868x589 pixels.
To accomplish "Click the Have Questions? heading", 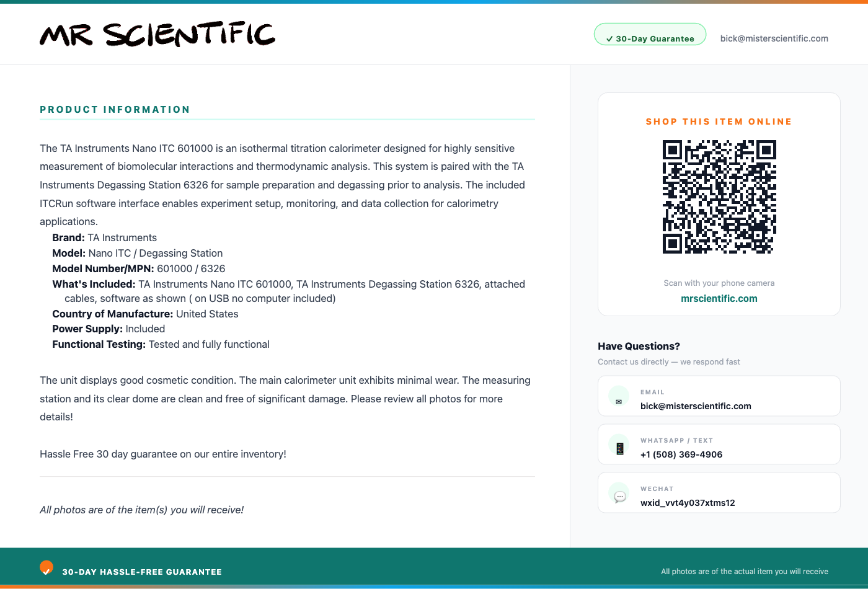I will pyautogui.click(x=639, y=346).
